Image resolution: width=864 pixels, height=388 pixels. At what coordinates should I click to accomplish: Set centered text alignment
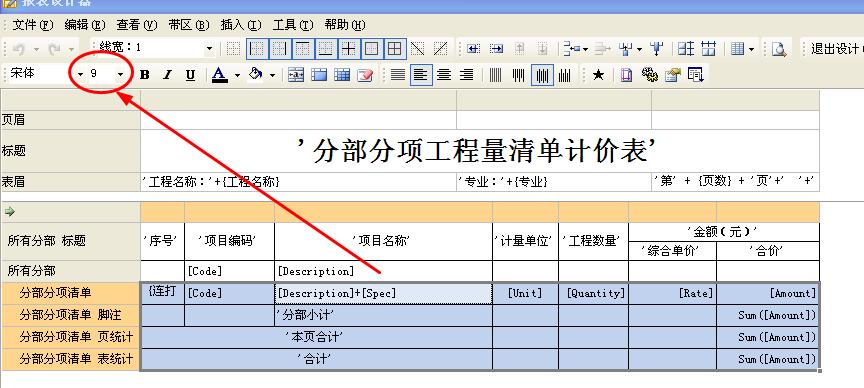pyautogui.click(x=444, y=75)
